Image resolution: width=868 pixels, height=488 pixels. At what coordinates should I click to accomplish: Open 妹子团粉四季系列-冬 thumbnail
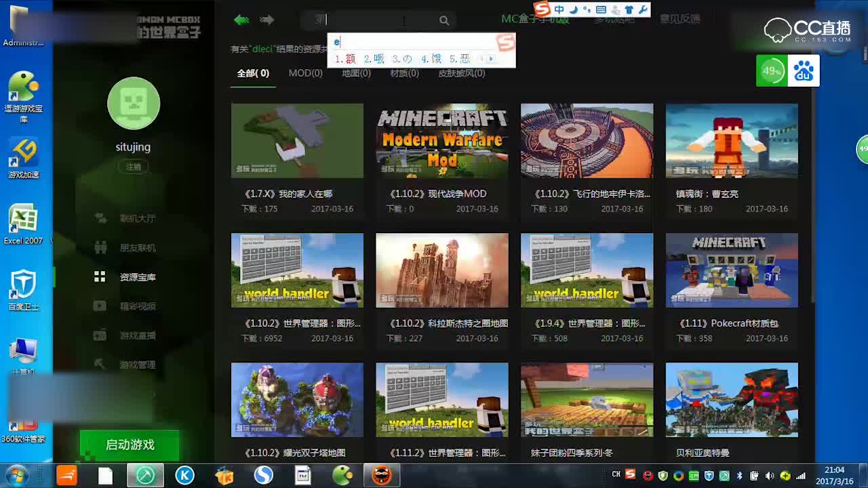[587, 400]
